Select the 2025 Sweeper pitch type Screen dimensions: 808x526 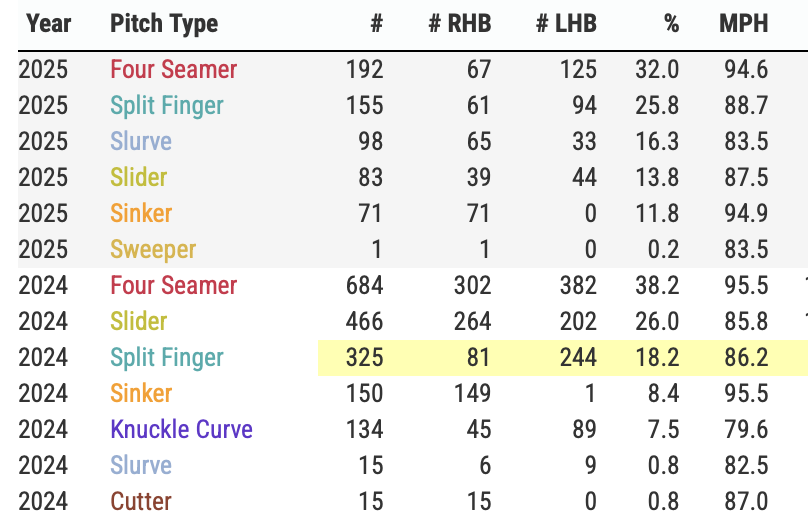point(152,250)
